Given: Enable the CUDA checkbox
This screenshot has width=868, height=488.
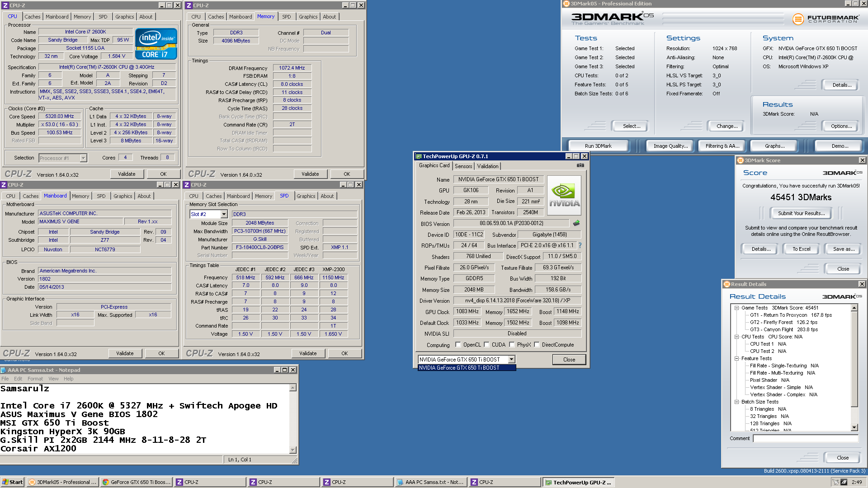Looking at the screenshot, I should 486,345.
